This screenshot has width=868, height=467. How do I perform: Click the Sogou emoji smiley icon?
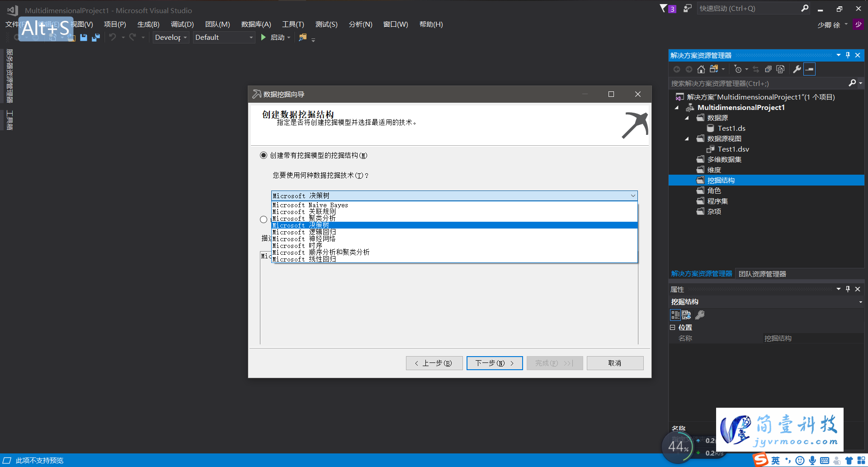(x=800, y=460)
